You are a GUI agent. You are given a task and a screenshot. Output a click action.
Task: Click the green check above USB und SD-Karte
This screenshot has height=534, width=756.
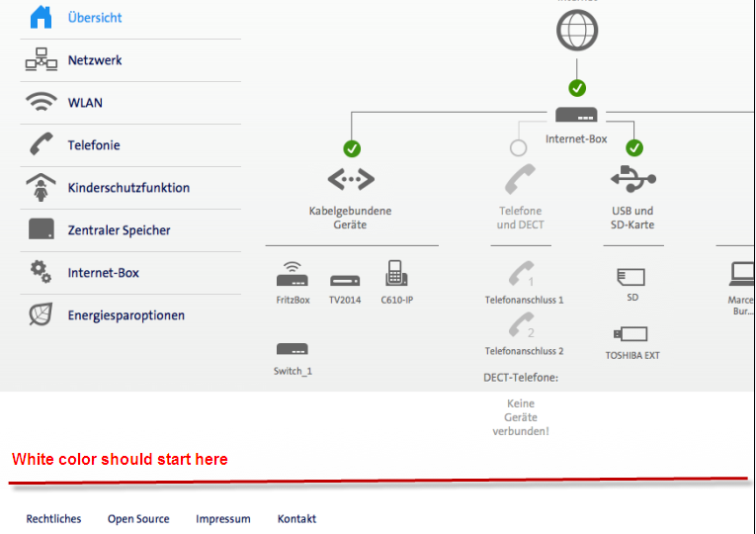pos(634,148)
